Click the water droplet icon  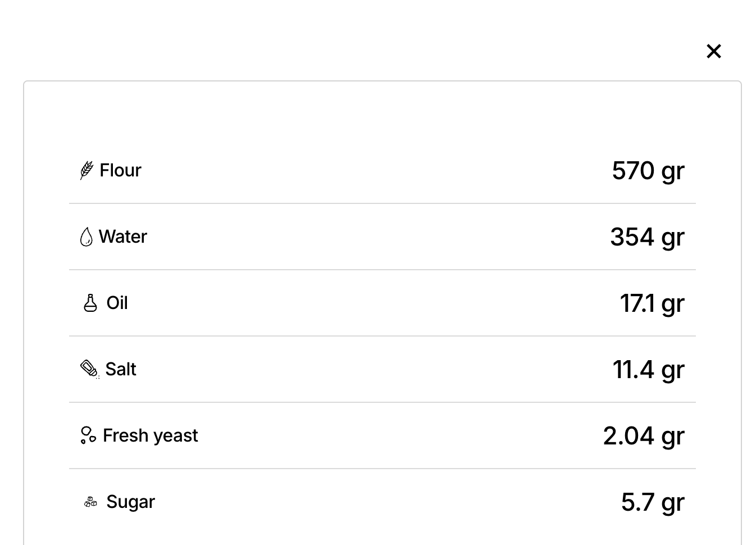click(86, 237)
